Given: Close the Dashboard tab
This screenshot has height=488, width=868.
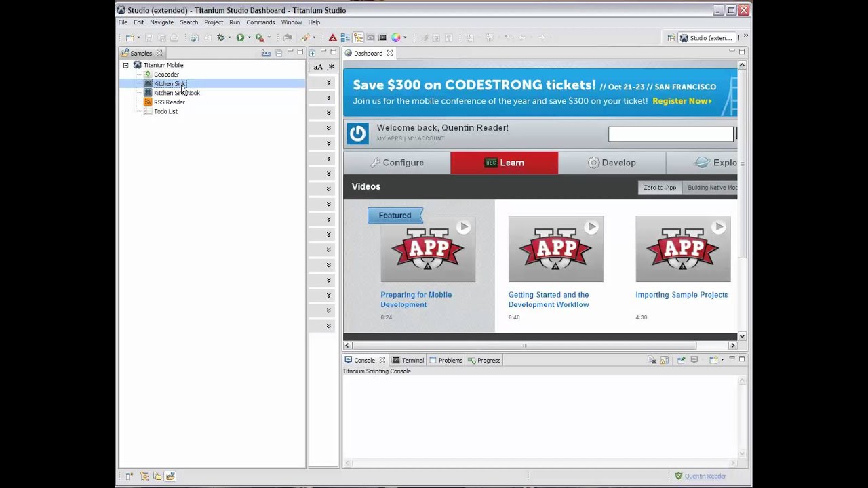Looking at the screenshot, I should click(x=390, y=53).
